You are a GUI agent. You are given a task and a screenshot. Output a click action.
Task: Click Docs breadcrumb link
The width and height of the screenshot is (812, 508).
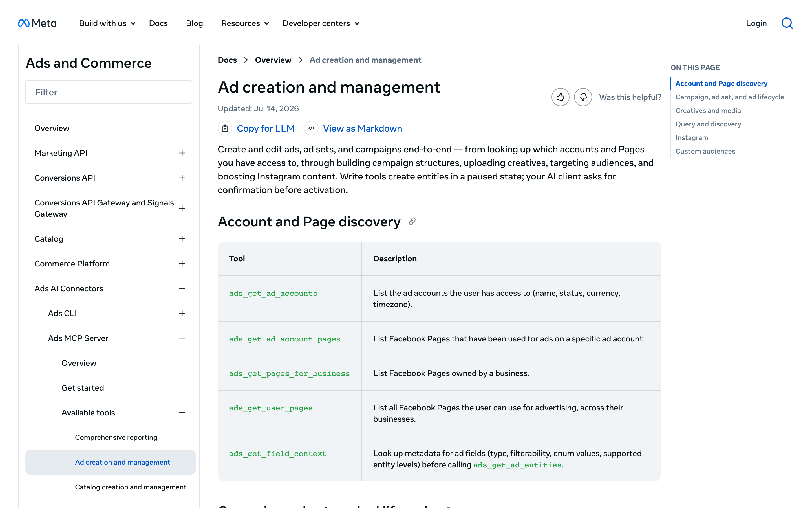227,60
